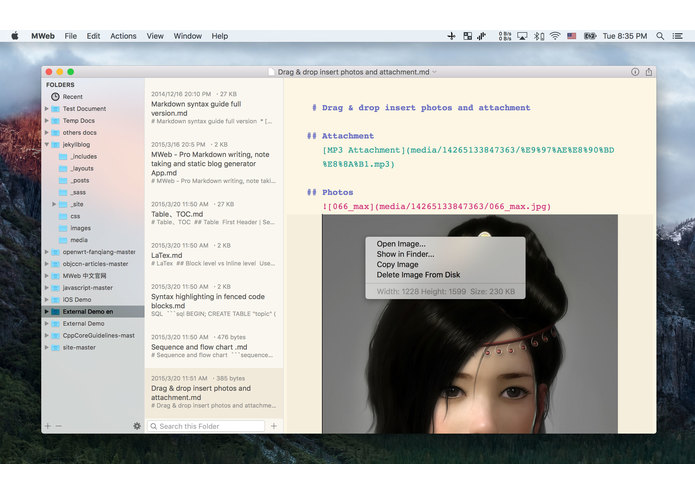The height and width of the screenshot is (494, 695).
Task: Click the add folder plus icon
Action: coord(47,426)
